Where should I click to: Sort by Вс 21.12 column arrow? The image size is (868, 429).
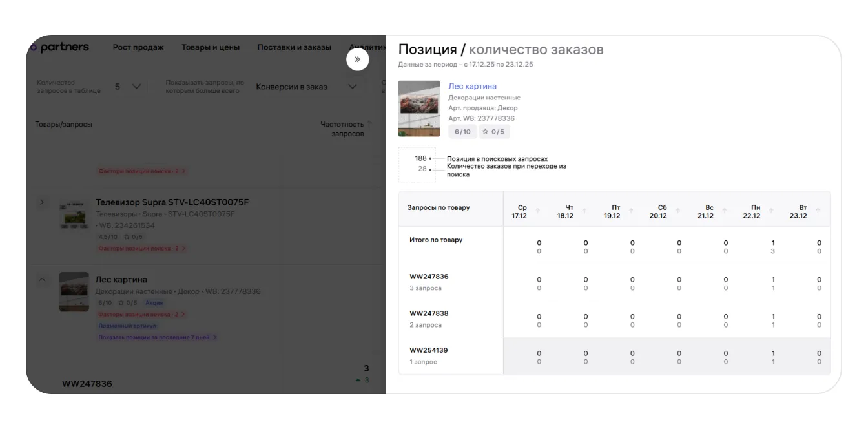click(x=725, y=211)
